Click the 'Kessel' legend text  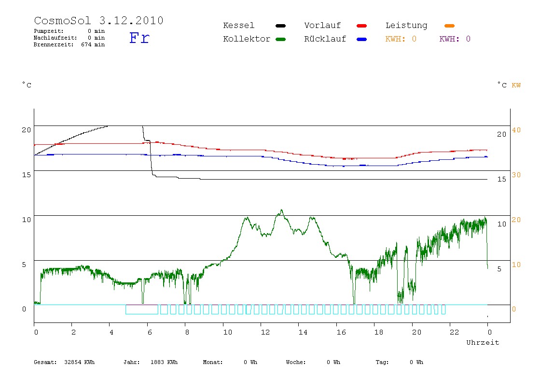click(x=239, y=26)
